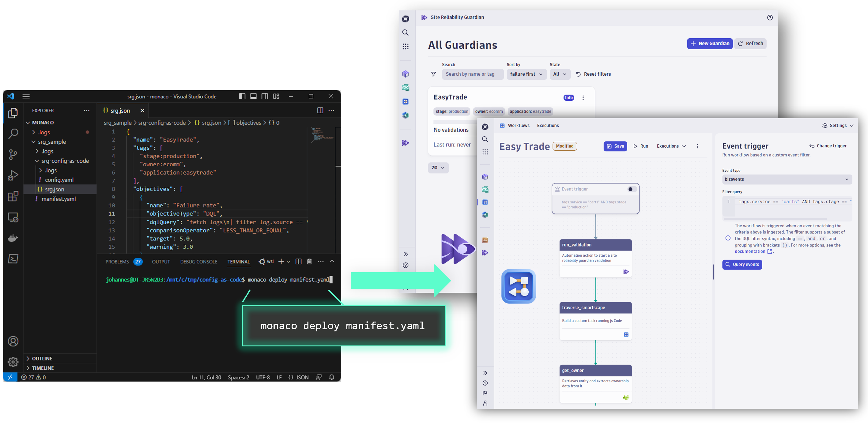Open Event type bizevents dropdown
The width and height of the screenshot is (868, 430).
[x=787, y=179]
